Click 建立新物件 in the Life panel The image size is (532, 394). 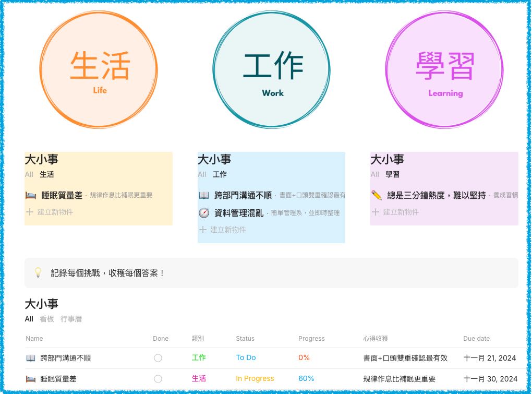pos(55,212)
